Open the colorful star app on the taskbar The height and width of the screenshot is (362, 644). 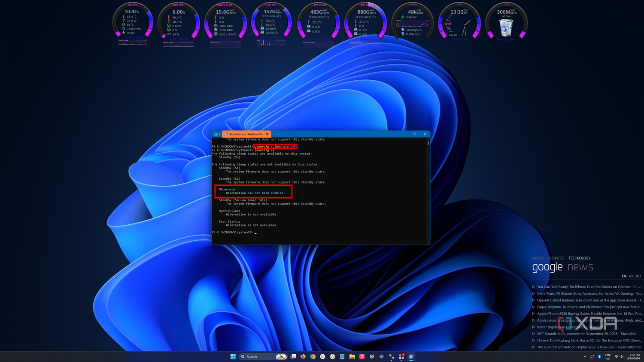pos(382,356)
